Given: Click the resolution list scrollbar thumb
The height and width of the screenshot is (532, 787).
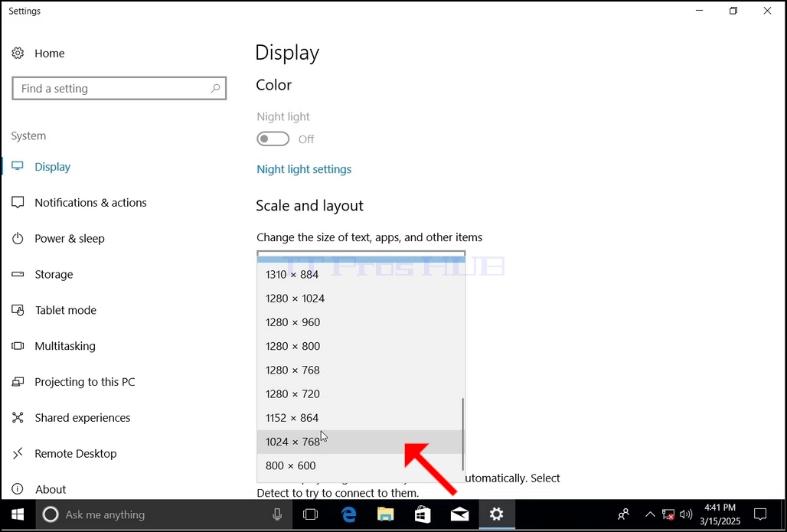Looking at the screenshot, I should [462, 434].
